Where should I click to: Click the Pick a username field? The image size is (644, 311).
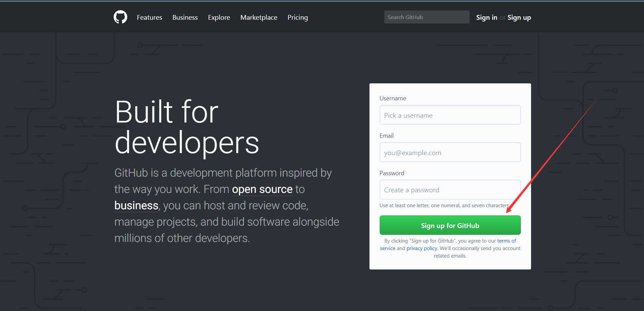(x=450, y=115)
